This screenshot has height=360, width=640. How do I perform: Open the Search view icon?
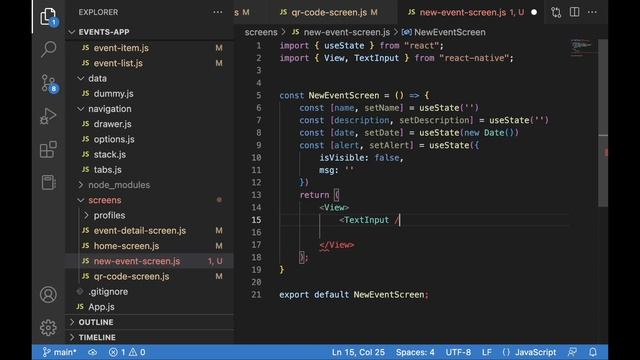(x=48, y=49)
